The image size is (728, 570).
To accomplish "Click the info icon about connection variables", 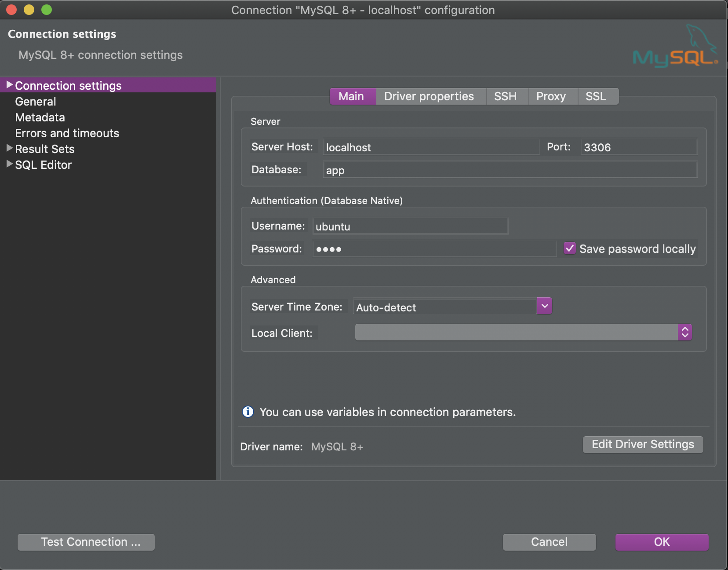I will (x=248, y=412).
